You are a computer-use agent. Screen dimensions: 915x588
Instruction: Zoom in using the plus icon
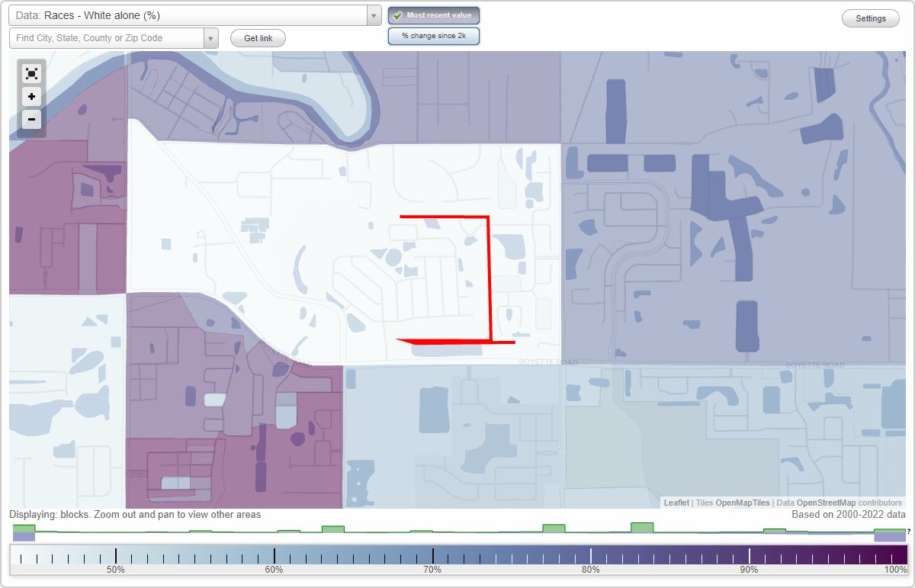coord(31,97)
